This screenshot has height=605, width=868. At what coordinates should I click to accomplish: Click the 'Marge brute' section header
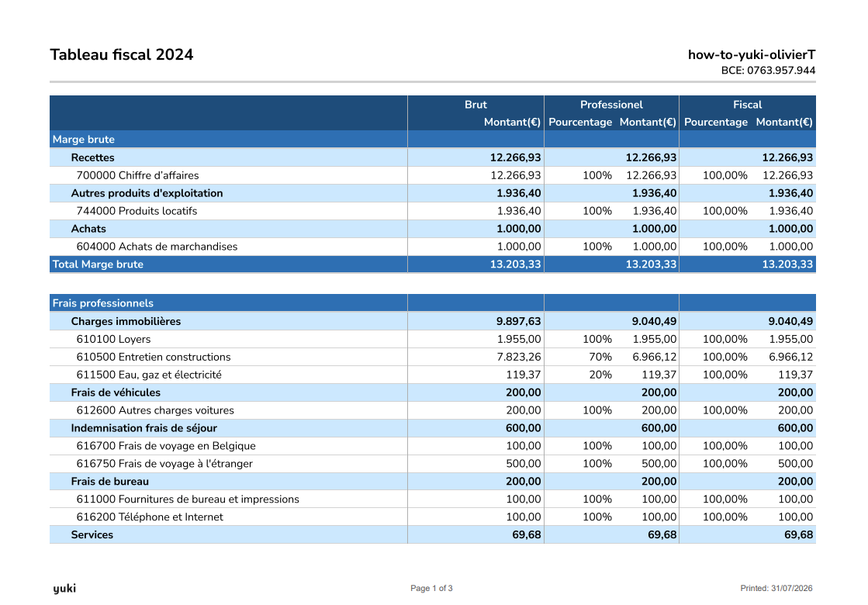pos(84,140)
